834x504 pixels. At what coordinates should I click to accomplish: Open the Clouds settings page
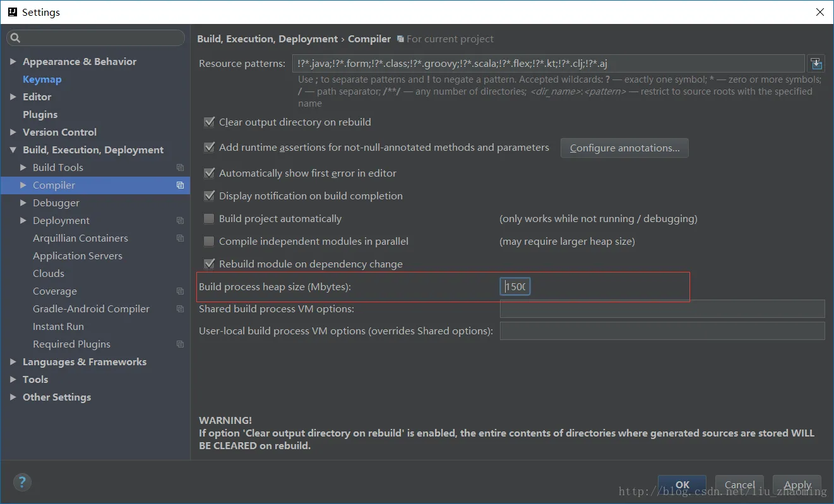click(49, 274)
